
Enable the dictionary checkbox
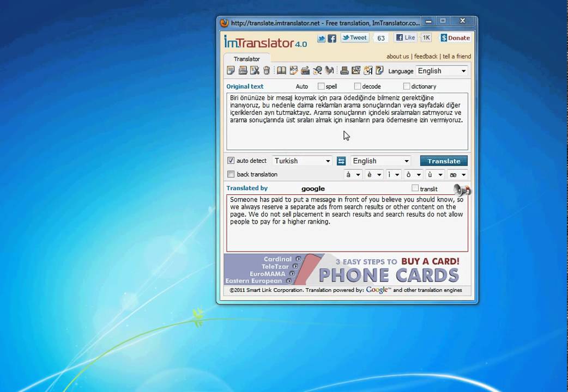[x=407, y=86]
